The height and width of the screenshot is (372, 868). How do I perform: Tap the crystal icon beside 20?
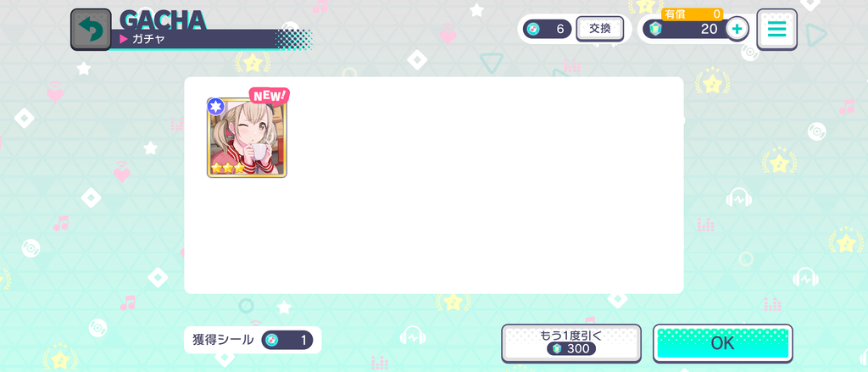[x=655, y=30]
